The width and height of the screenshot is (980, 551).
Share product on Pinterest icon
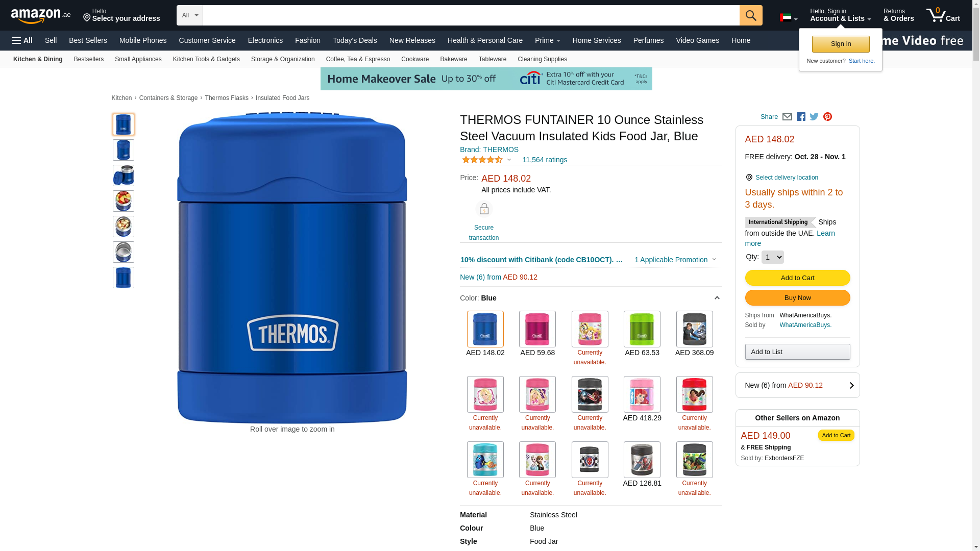(x=827, y=117)
